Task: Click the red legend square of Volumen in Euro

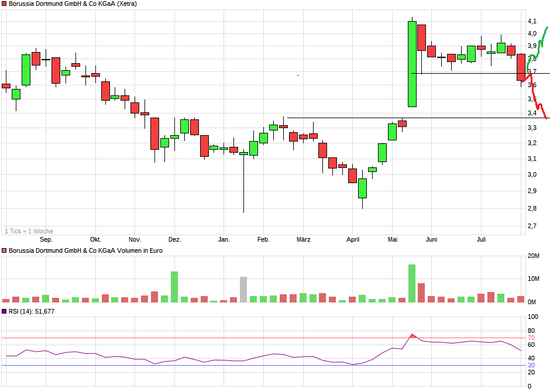Action: [x=4, y=250]
